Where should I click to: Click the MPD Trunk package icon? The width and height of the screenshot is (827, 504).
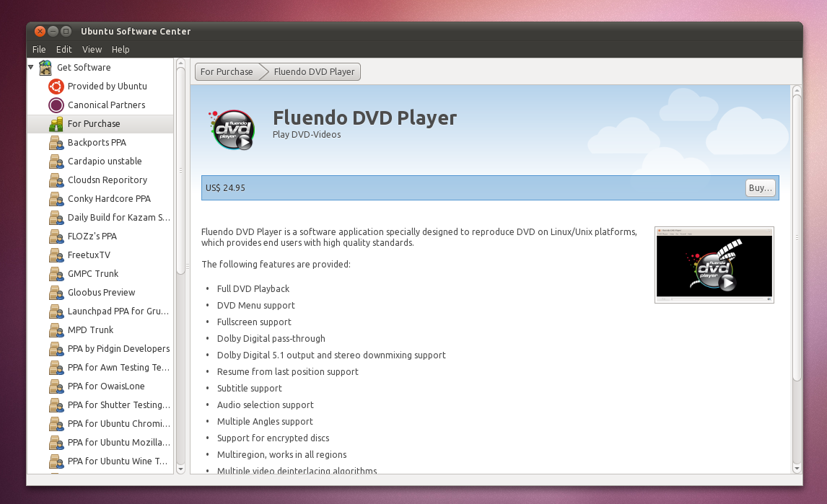click(x=56, y=330)
